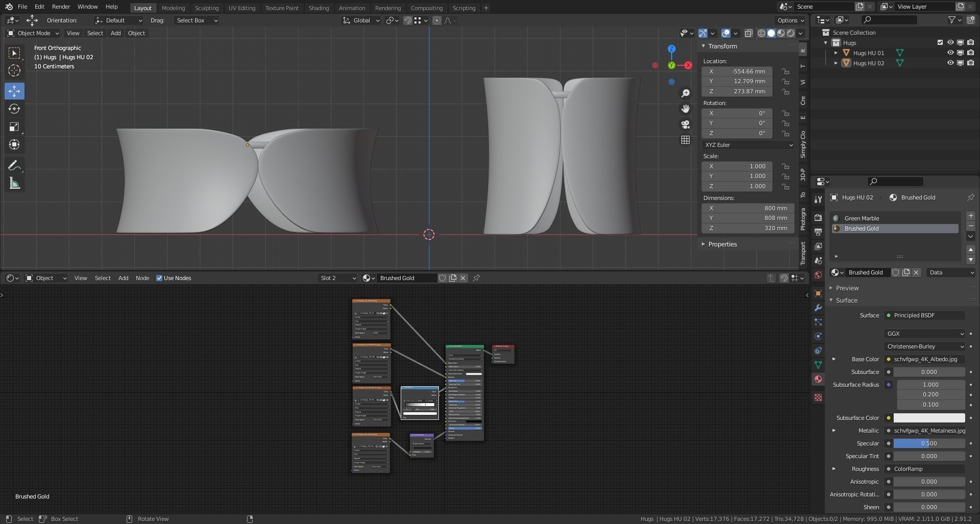Click Subsurface Color white swatch
980x524 pixels.
[929, 418]
